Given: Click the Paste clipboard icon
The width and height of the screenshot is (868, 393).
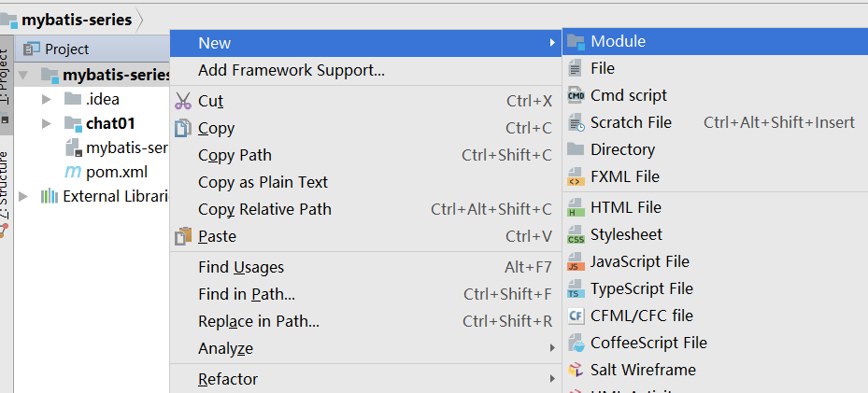Looking at the screenshot, I should point(183,236).
